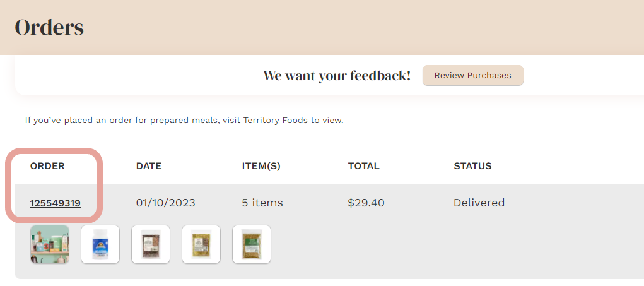Open order number 125549319
Viewport: 644px width, 286px height.
coord(55,203)
